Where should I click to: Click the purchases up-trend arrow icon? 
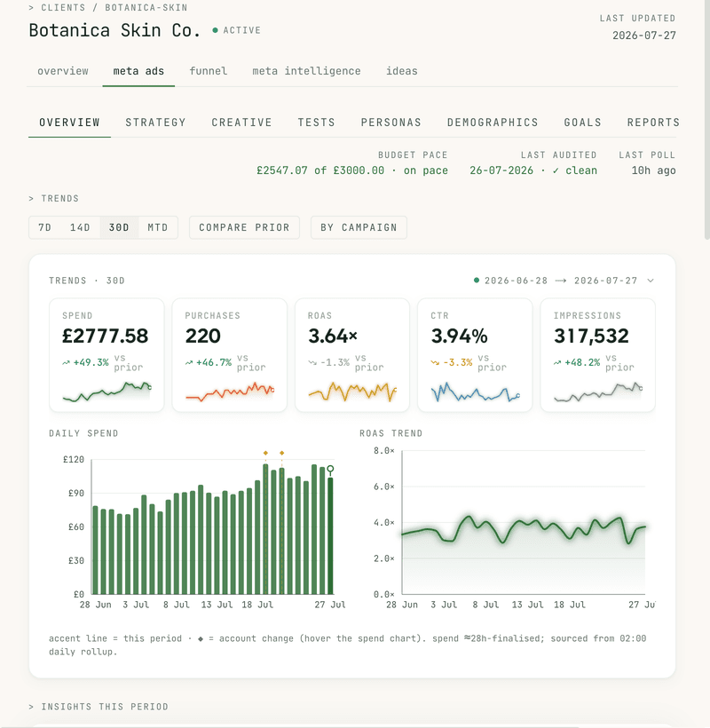(189, 362)
